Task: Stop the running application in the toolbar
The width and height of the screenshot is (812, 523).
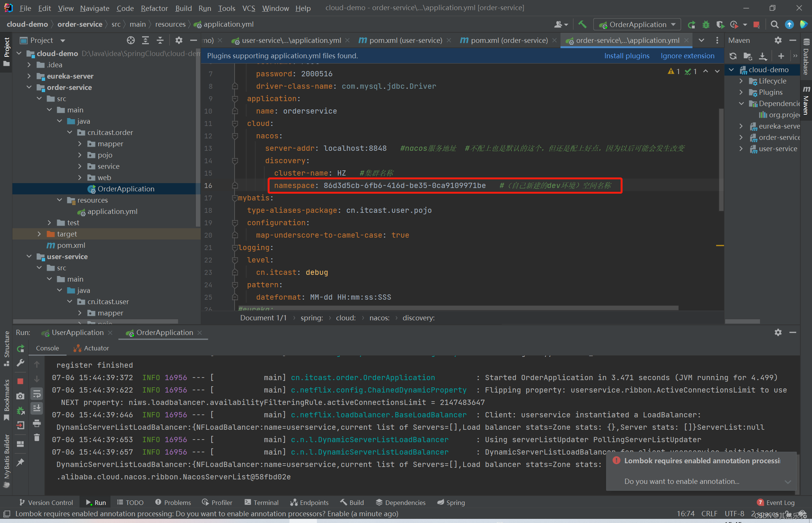Action: (757, 24)
